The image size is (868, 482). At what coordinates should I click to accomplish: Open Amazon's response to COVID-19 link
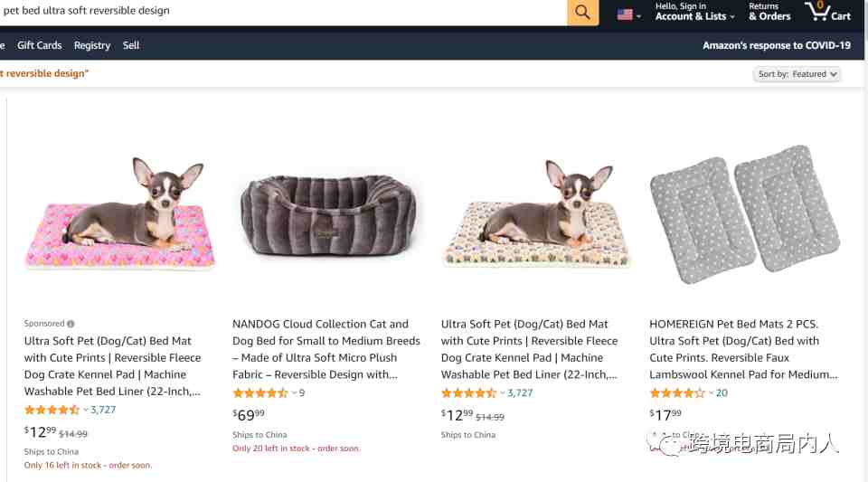pyautogui.click(x=777, y=45)
